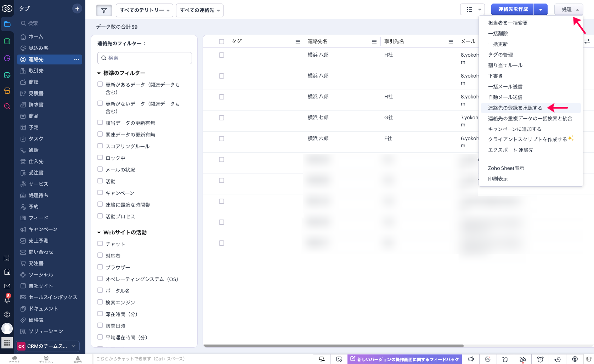The image size is (594, 364).
Task: Check the キャンペーン filter checkbox
Action: 100,193
